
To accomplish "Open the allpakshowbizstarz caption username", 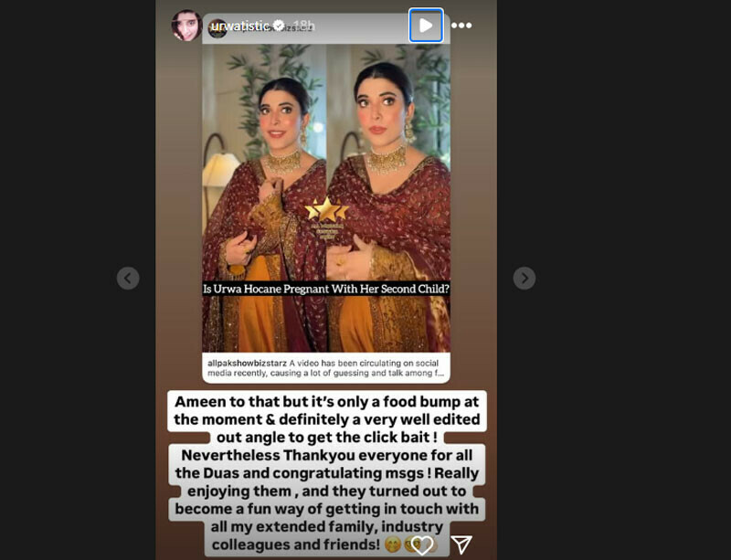I will point(247,363).
